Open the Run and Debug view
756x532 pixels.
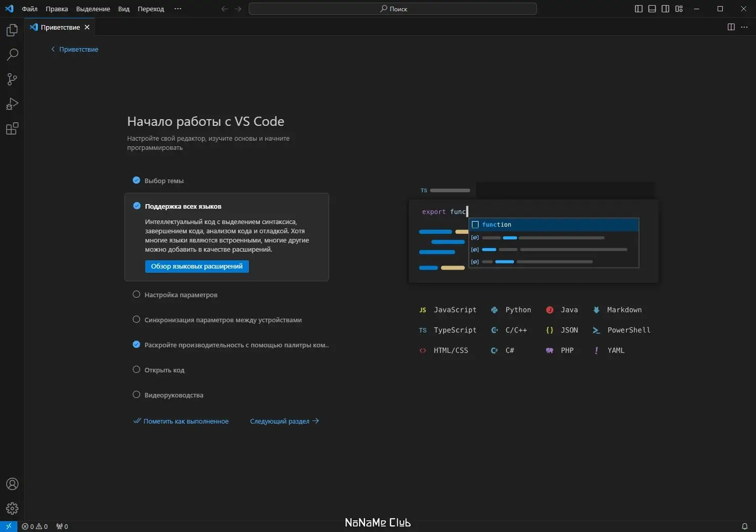click(x=12, y=104)
